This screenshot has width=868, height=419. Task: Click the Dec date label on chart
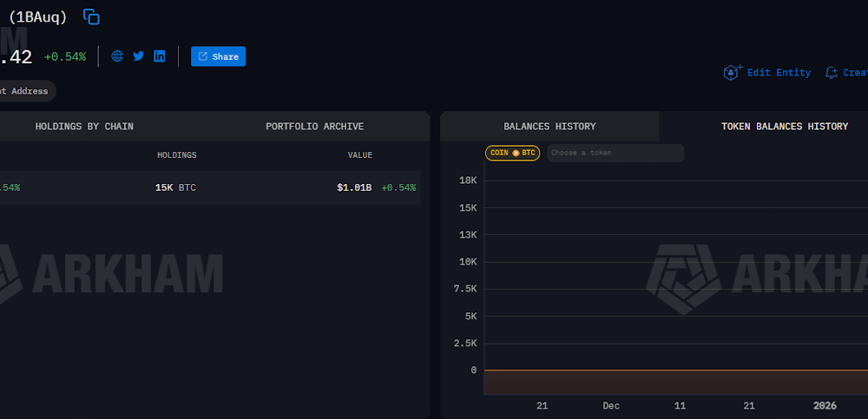[x=611, y=406]
